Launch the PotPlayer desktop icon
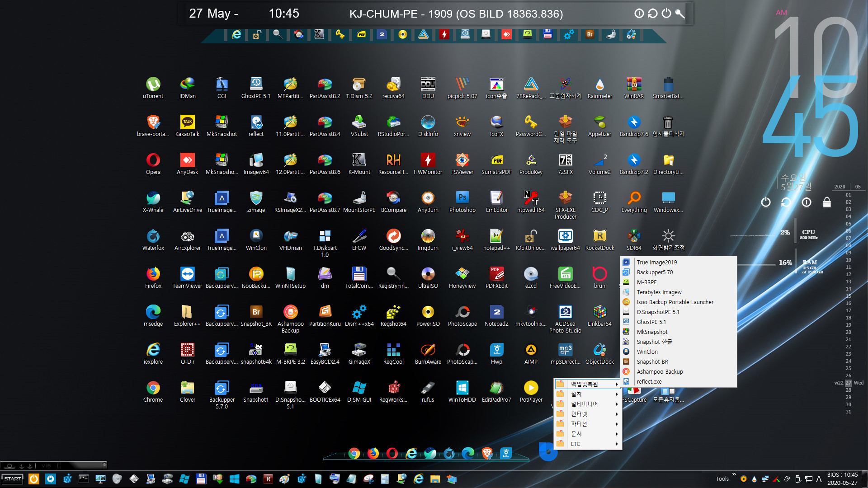Image resolution: width=868 pixels, height=488 pixels. click(x=531, y=391)
